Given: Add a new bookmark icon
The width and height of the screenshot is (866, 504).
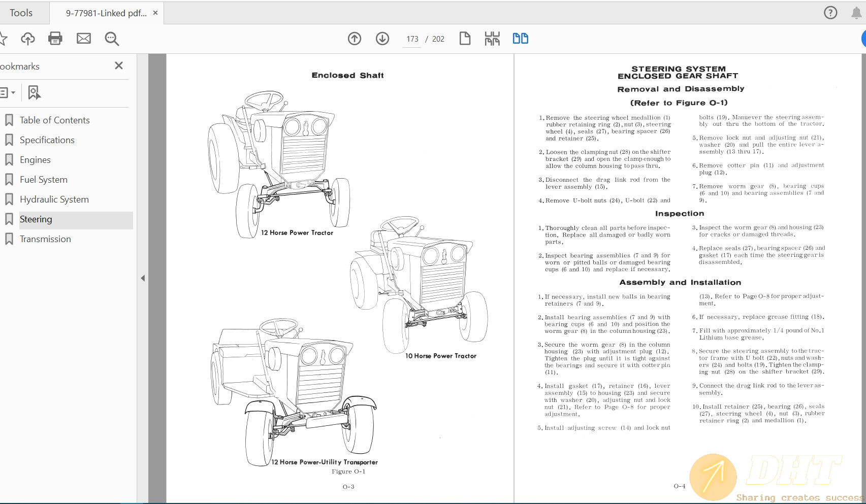Looking at the screenshot, I should (x=34, y=92).
